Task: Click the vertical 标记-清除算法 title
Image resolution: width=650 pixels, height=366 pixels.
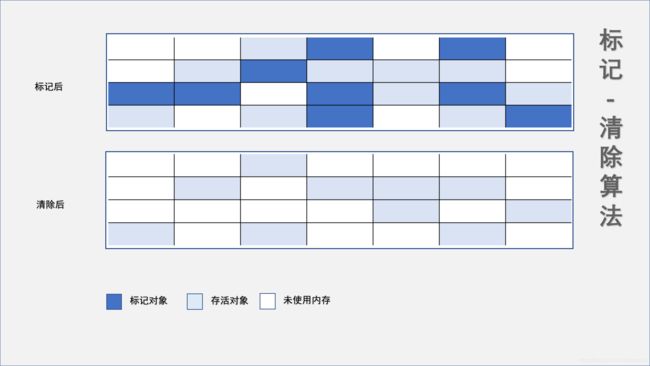Action: pos(611,128)
